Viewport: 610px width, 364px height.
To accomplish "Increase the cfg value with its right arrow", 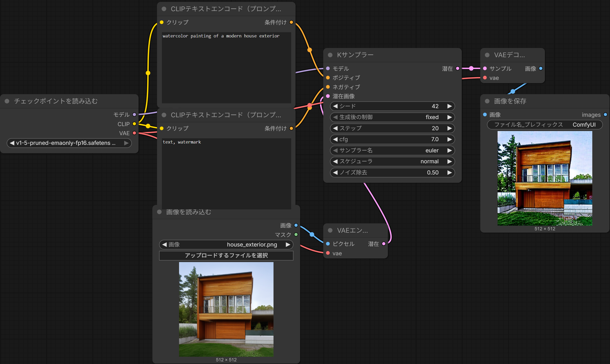I will pos(449,139).
